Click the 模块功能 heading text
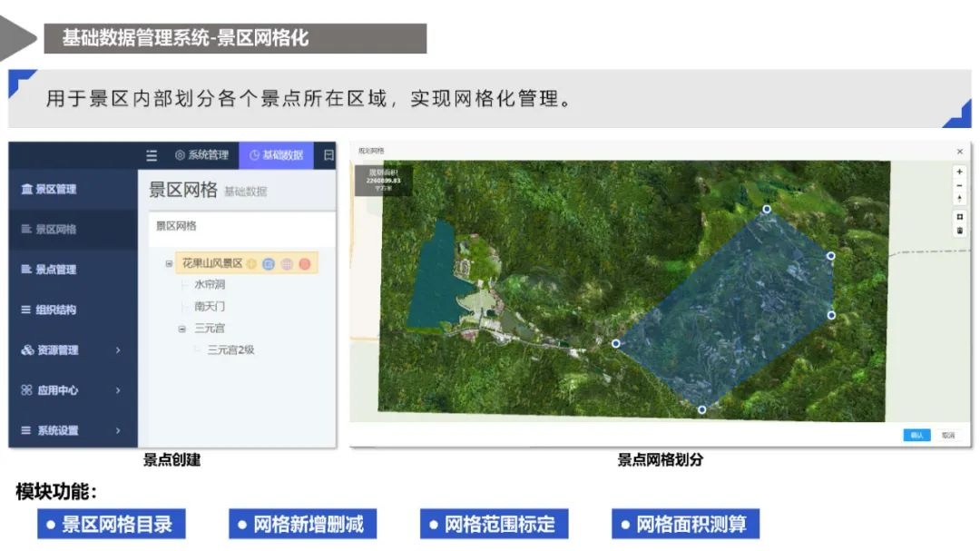Image resolution: width=980 pixels, height=551 pixels. (x=55, y=492)
